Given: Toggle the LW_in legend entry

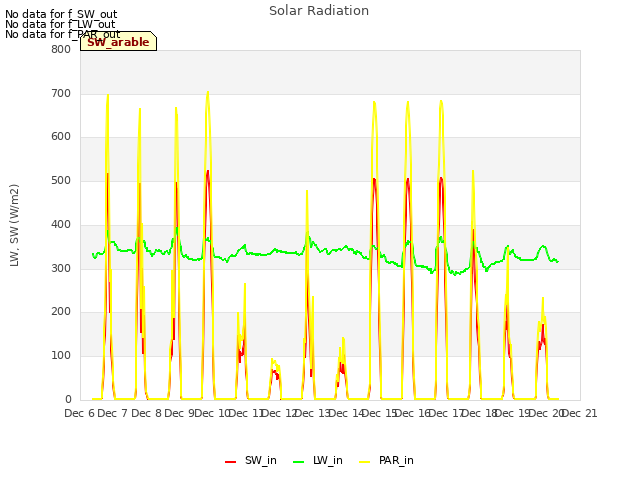Looking at the screenshot, I should (318, 460).
